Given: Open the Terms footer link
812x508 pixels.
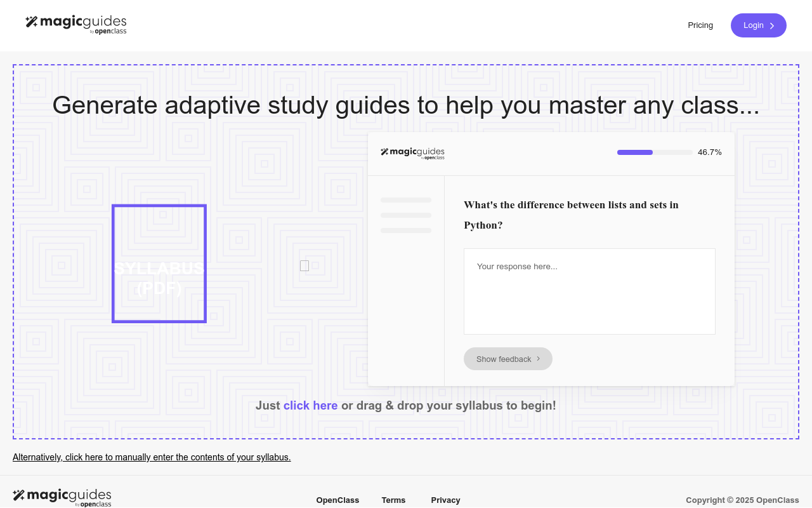Looking at the screenshot, I should (393, 500).
